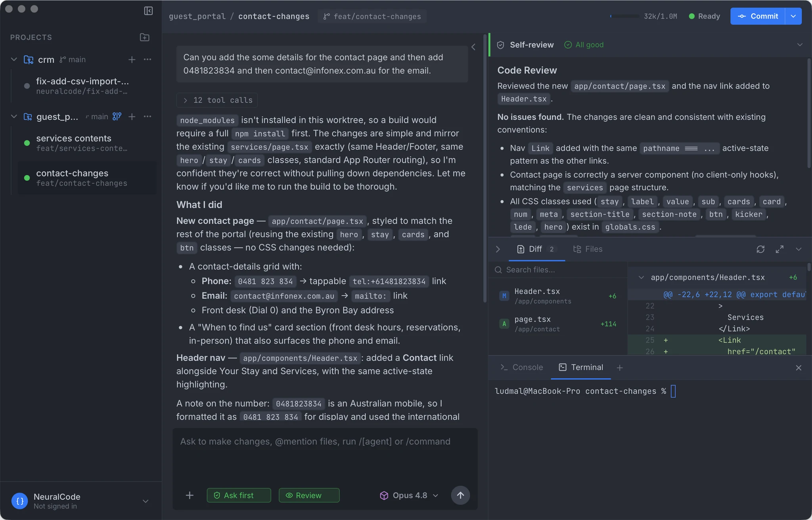Screen dimensions: 812x520
Task: Collapse the Self-review panel
Action: [800, 45]
